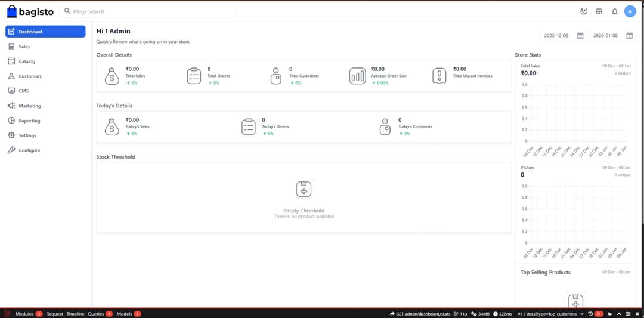Open the Marketing menu item
The width and height of the screenshot is (644, 318).
pos(29,106)
